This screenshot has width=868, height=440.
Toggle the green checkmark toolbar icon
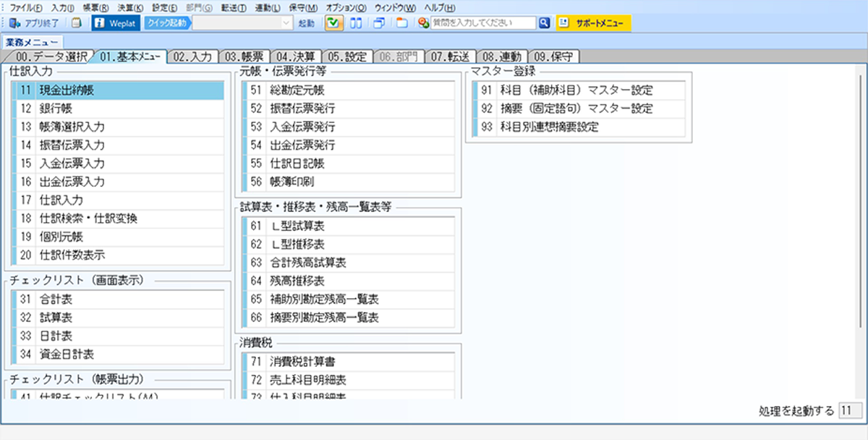333,23
